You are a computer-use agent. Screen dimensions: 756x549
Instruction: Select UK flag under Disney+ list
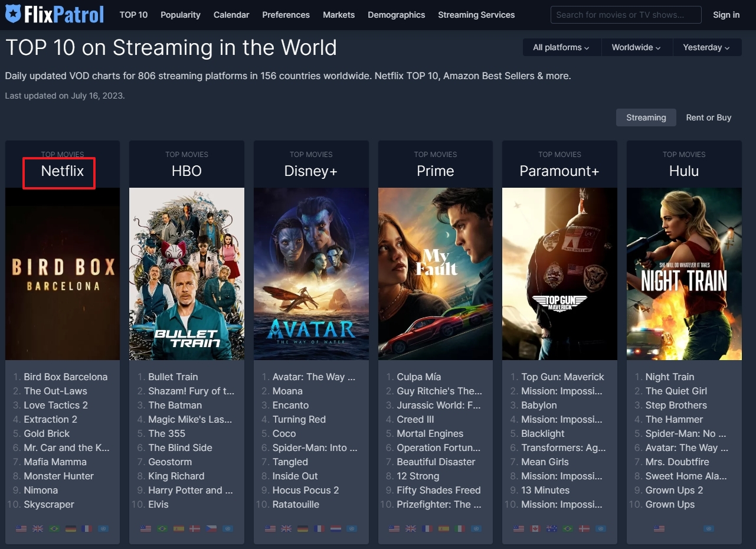point(286,528)
